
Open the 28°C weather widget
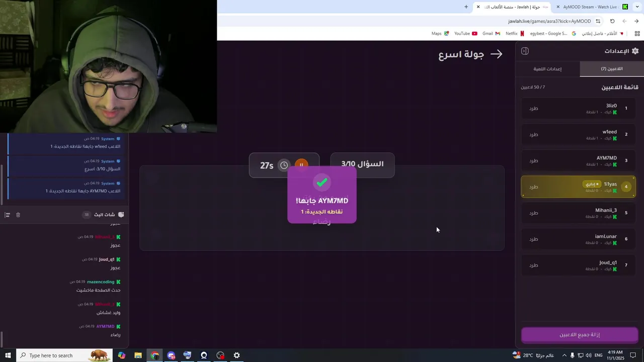click(x=534, y=355)
